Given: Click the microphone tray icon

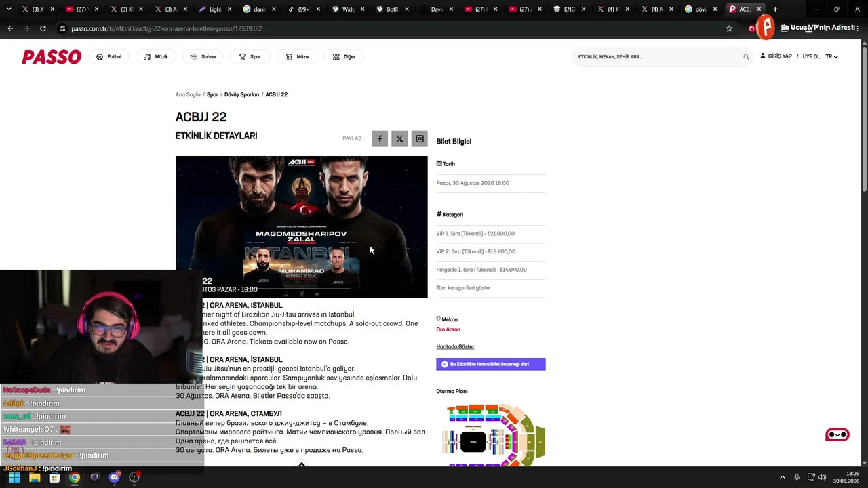Looking at the screenshot, I should pos(797,477).
